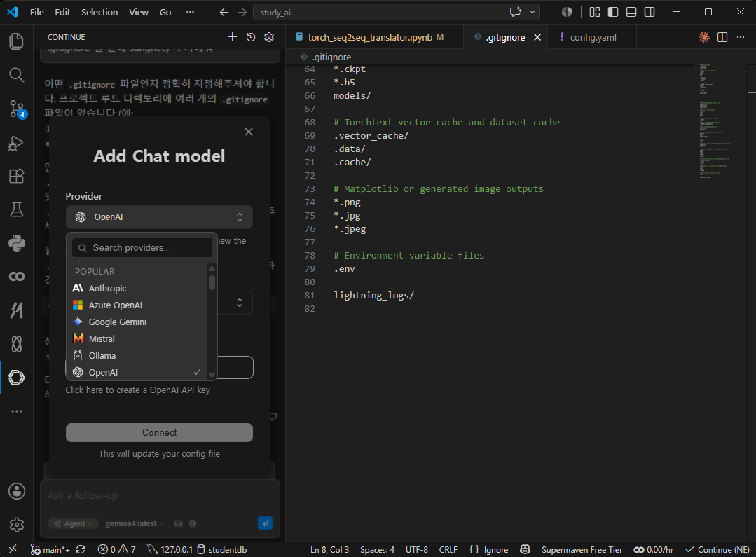Viewport: 756px width, 557px height.
Task: Toggle bottom panel visibility
Action: click(631, 12)
